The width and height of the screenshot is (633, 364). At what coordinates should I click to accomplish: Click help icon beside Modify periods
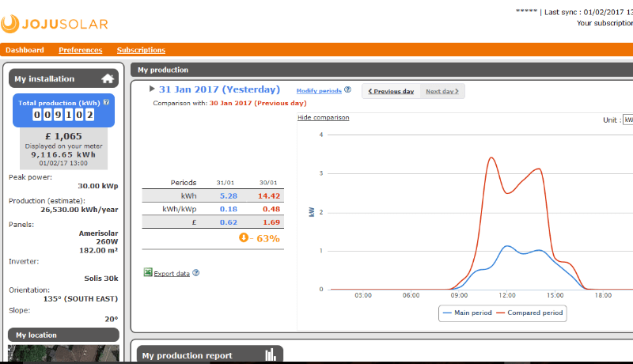[347, 91]
